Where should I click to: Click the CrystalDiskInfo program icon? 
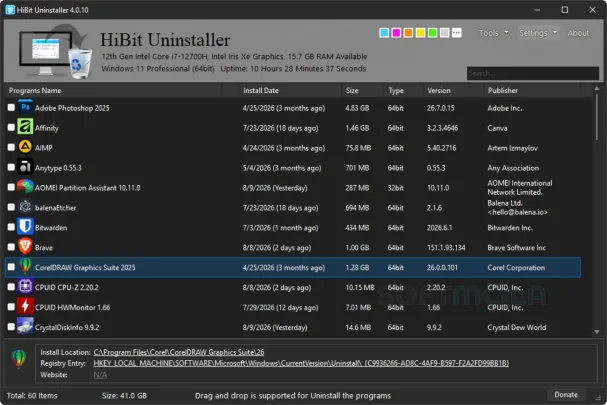point(25,327)
